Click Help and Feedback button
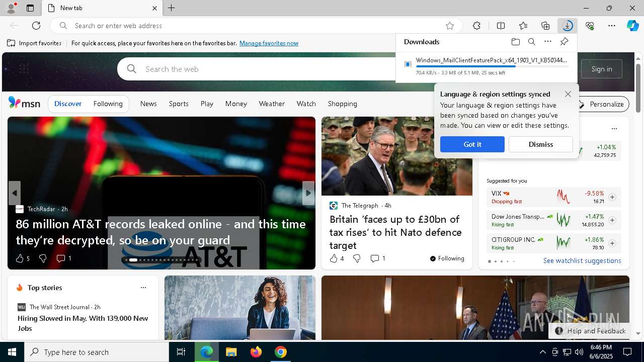The height and width of the screenshot is (362, 644). (590, 331)
